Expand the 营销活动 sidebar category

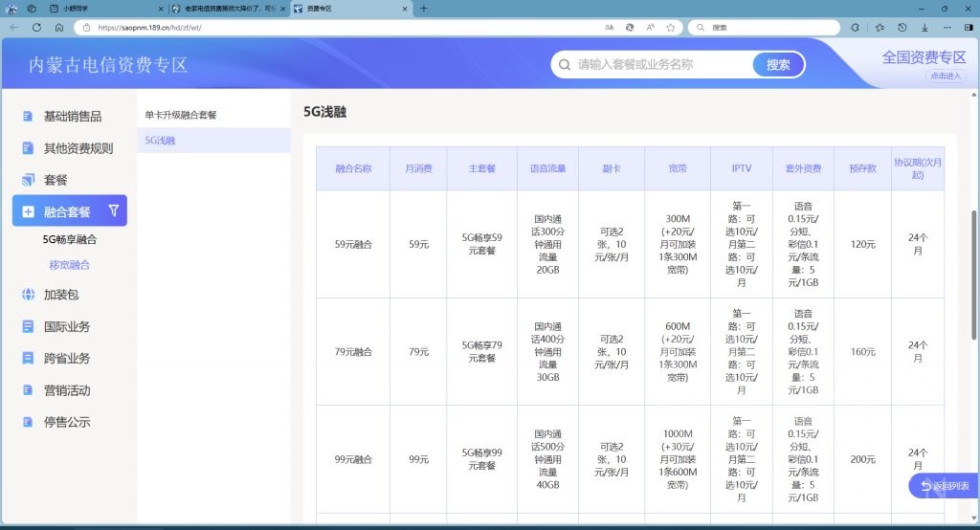pyautogui.click(x=67, y=390)
